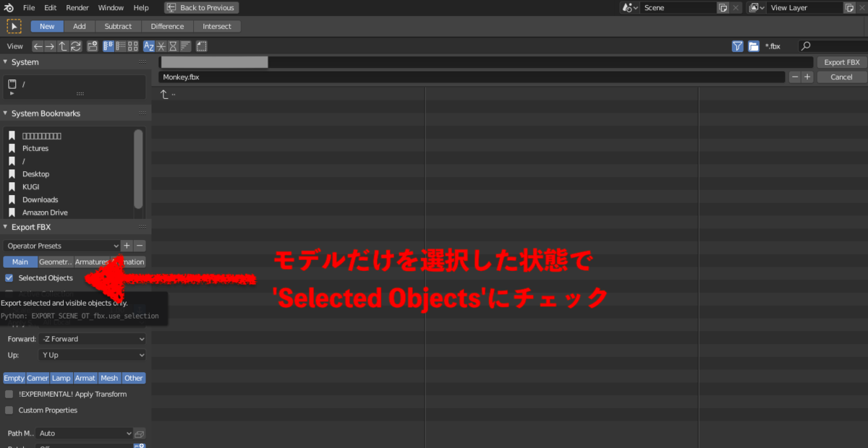Screen dimensions: 868x448
Task: Open Up axis dropdown
Action: click(x=92, y=355)
